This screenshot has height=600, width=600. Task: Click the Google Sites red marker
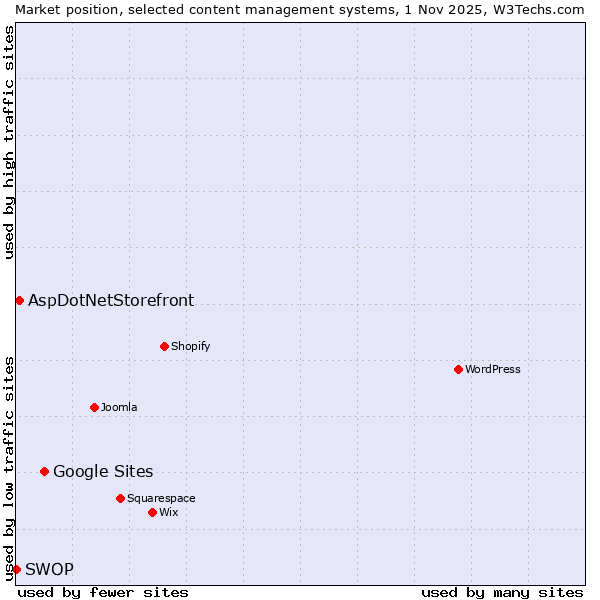pyautogui.click(x=44, y=471)
